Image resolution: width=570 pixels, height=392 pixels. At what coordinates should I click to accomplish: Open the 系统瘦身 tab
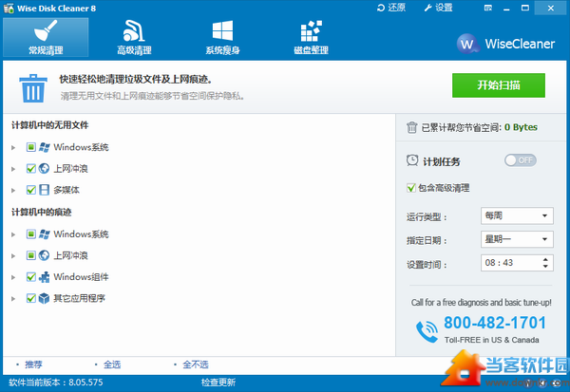point(222,37)
